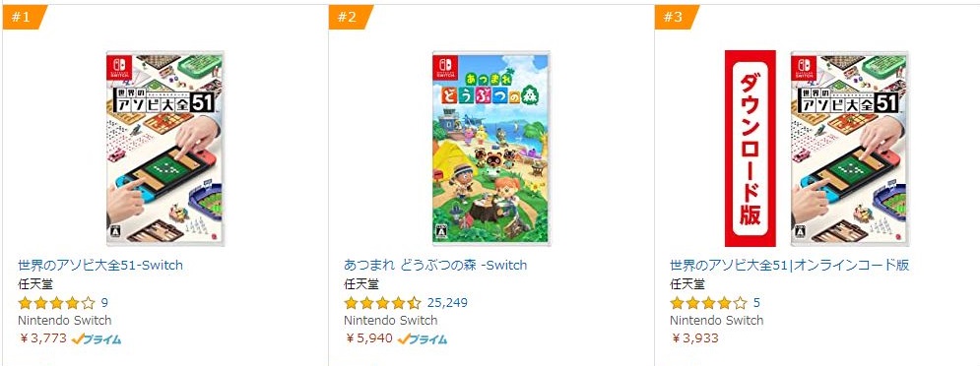Click the プライム badge beside ¥5,940
Image resolution: width=980 pixels, height=366 pixels.
423,339
